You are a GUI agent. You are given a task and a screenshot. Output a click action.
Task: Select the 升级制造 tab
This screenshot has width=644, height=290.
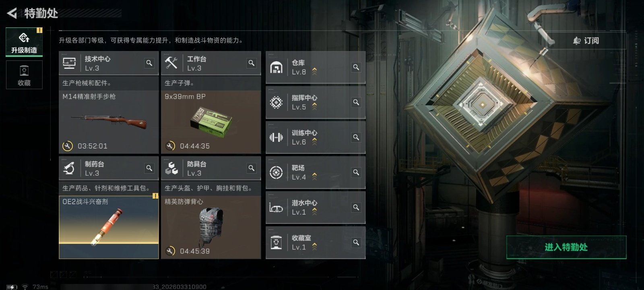click(24, 42)
